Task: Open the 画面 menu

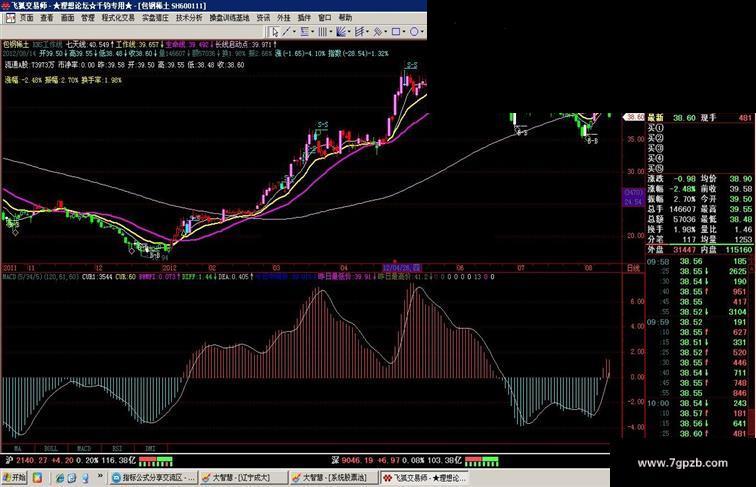Action: 67,18
